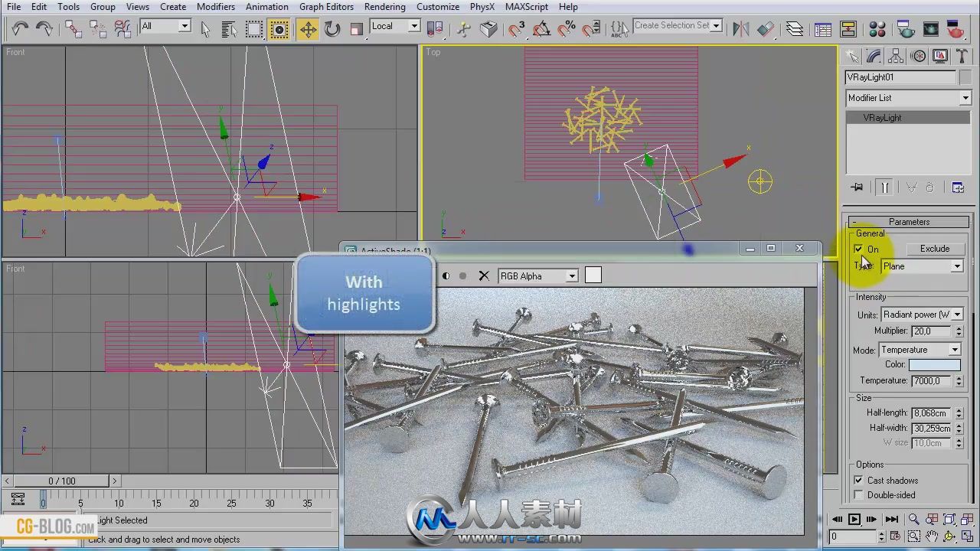Click Clear X button in ActiveShade toolbar
Viewport: 980px width, 551px height.
tap(484, 275)
